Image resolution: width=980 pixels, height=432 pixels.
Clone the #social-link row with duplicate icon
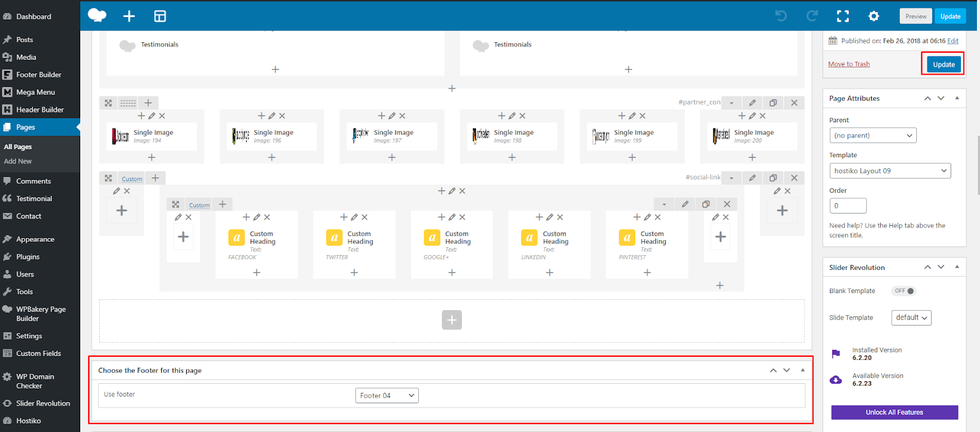tap(773, 178)
